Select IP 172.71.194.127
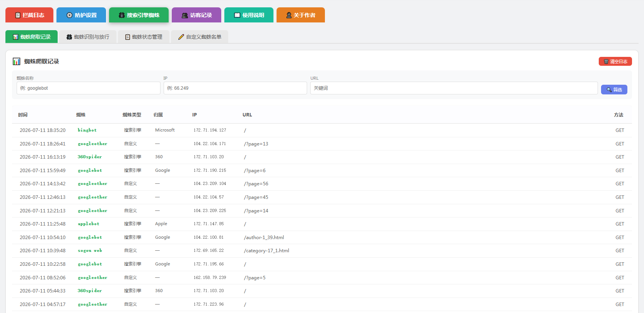 pos(210,130)
